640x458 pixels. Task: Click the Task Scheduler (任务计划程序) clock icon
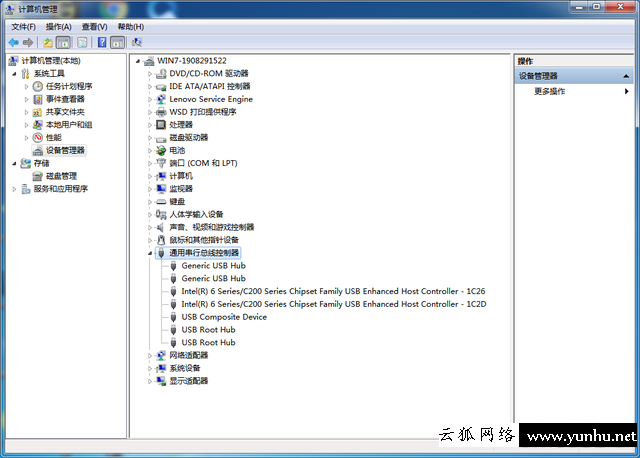coord(38,87)
